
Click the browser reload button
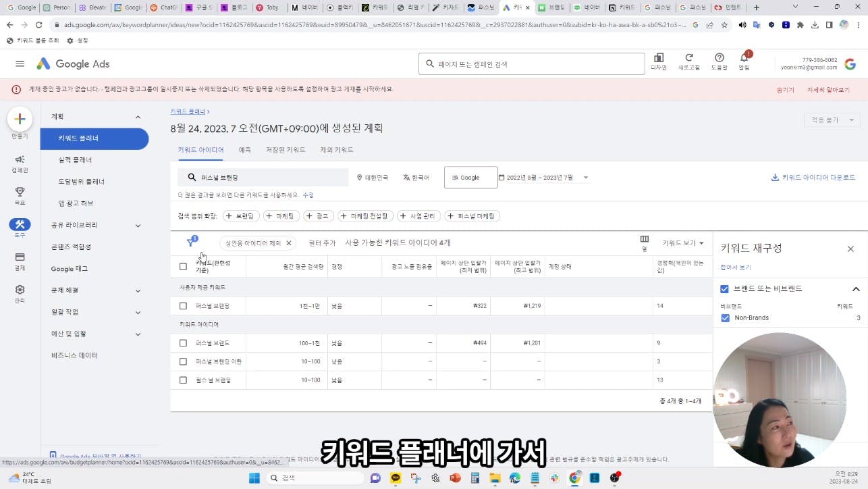(39, 25)
